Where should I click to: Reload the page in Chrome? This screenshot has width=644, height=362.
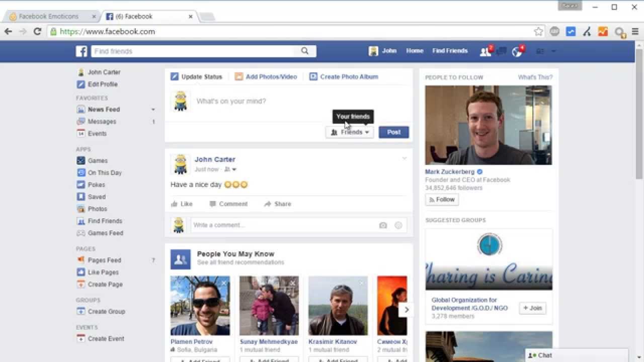click(37, 31)
